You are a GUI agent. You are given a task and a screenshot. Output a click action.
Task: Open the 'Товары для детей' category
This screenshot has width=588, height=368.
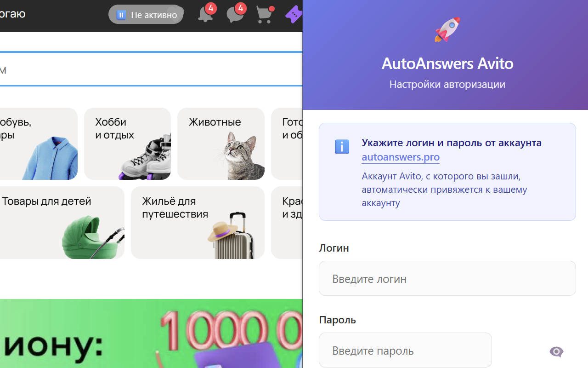(62, 223)
